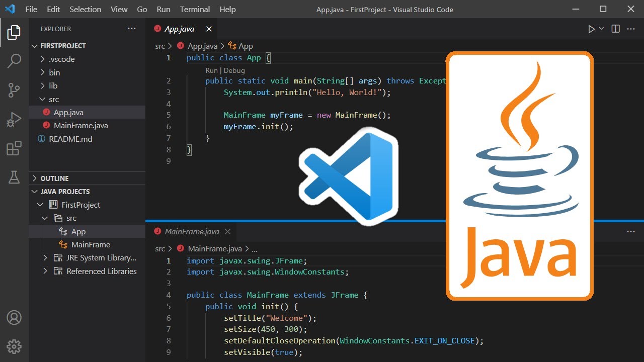This screenshot has width=644, height=362.
Task: Collapse FirstProject node in Java Projects
Action: 87,205
